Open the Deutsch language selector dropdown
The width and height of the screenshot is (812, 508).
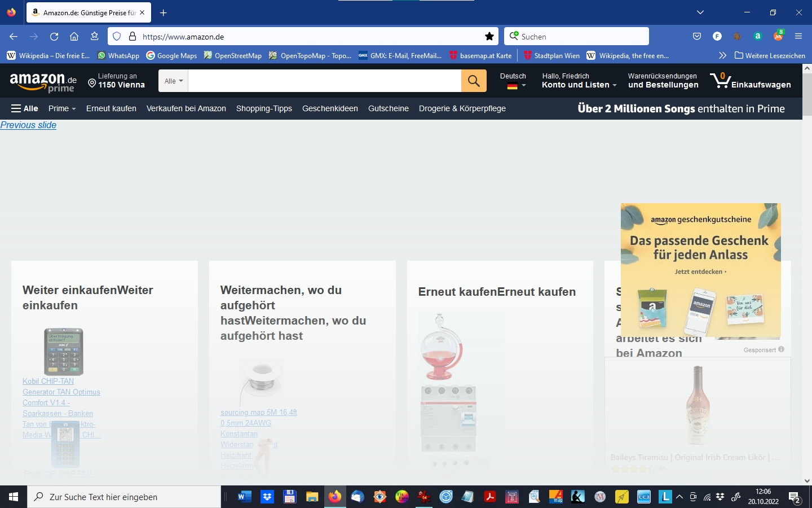tap(513, 81)
